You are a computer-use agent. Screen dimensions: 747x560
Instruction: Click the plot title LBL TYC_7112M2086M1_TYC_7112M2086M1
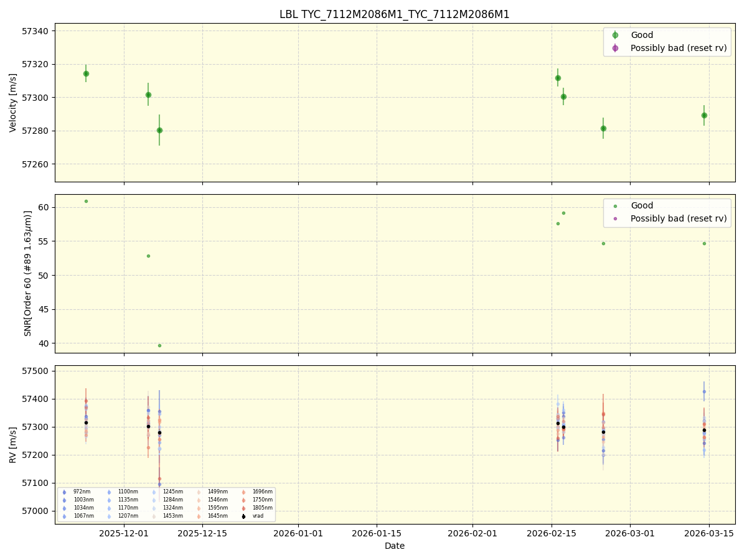[394, 14]
